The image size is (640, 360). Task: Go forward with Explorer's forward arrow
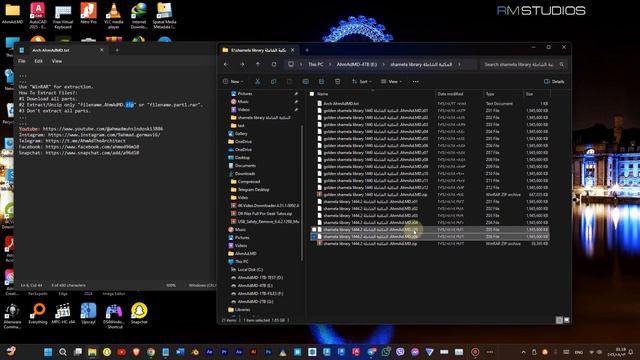click(x=242, y=64)
